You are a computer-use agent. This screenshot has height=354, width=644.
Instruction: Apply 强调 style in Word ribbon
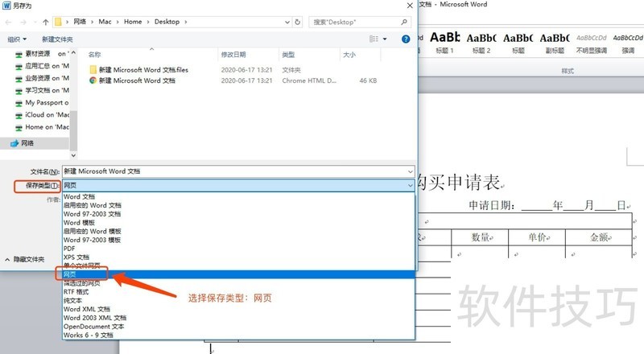coord(628,43)
